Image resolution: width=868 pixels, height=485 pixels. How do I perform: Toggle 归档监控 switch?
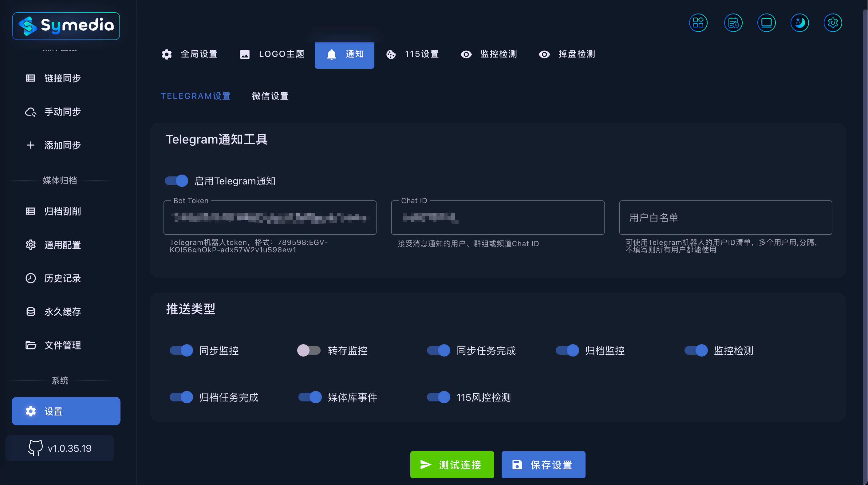click(x=567, y=350)
